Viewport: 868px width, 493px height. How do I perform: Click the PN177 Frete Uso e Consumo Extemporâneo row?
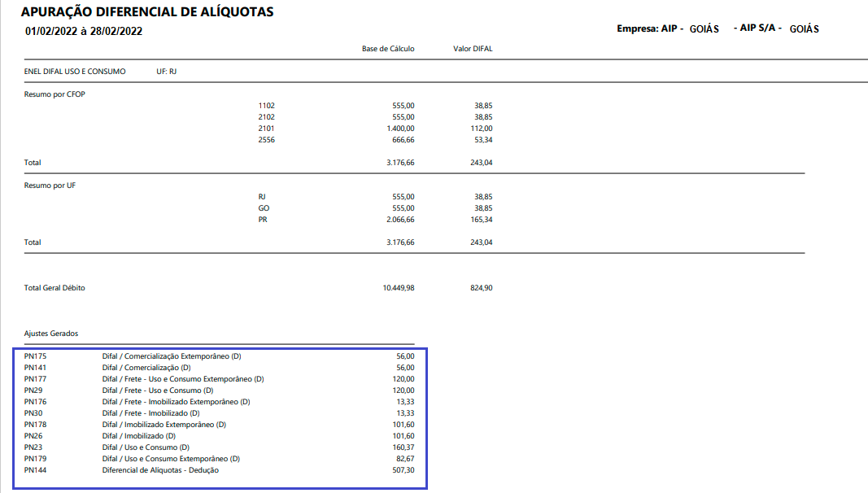[219, 379]
